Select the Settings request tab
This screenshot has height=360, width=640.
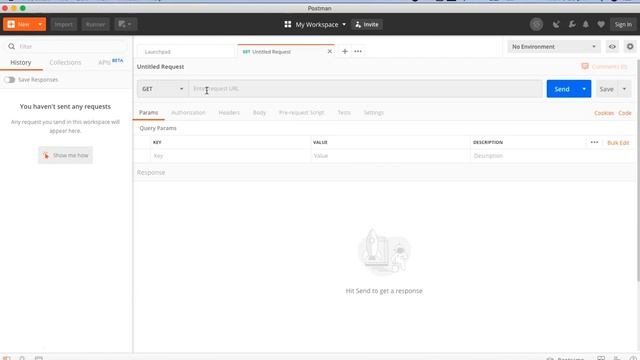373,113
